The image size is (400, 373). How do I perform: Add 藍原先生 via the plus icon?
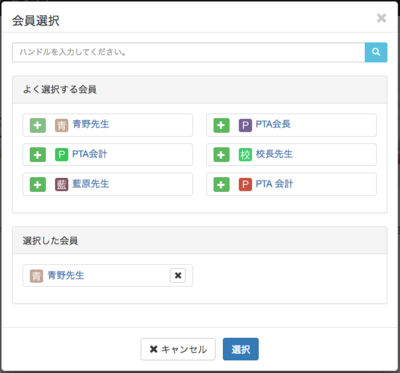pyautogui.click(x=38, y=184)
